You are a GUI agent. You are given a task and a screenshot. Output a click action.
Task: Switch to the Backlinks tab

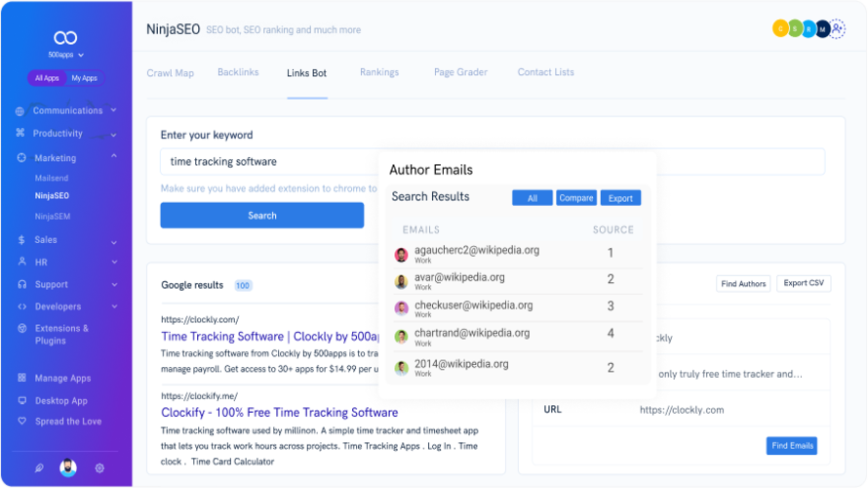(x=238, y=72)
